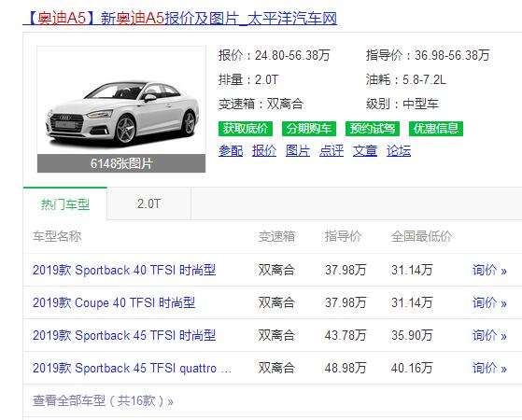
Task: Select the 热门车型 tab
Action: 65,203
